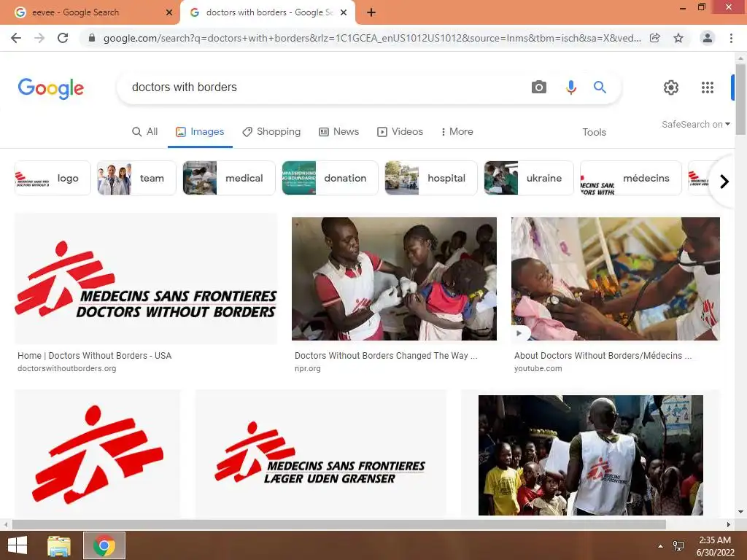Visit the doctorswithoutborders.org source
This screenshot has width=747, height=560.
pyautogui.click(x=66, y=368)
